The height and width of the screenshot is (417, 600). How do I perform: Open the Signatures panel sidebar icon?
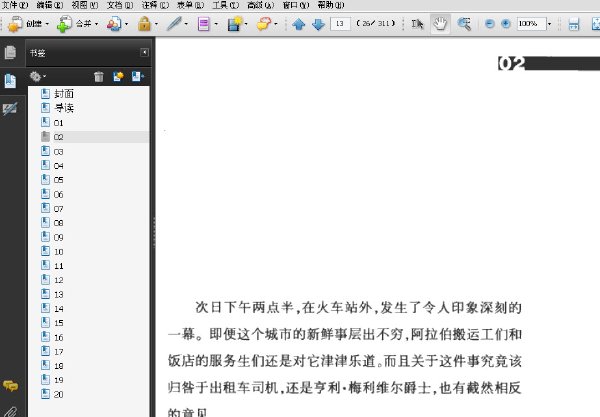point(10,109)
